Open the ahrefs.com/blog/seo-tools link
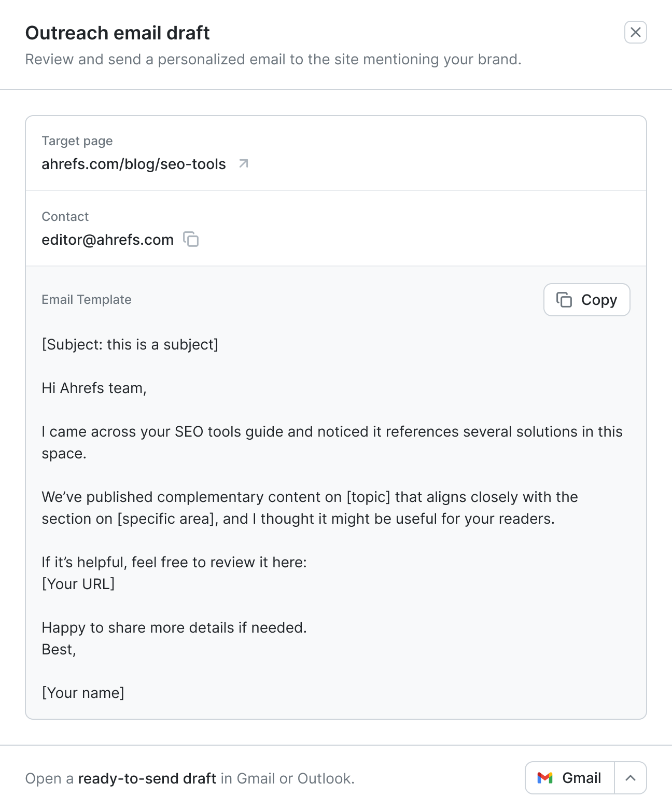The height and width of the screenshot is (811, 672). pyautogui.click(x=134, y=164)
